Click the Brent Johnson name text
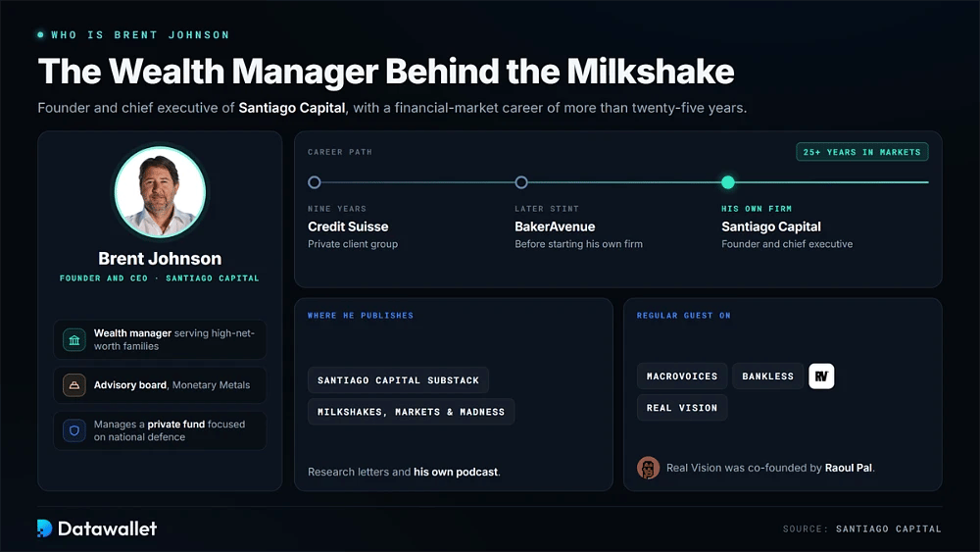The image size is (980, 552). coord(160,259)
